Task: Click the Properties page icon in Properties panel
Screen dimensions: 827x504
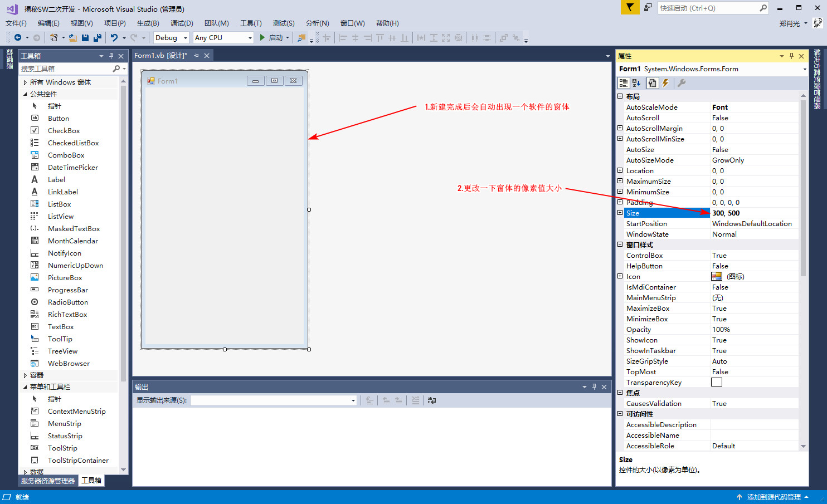Action: click(x=652, y=83)
